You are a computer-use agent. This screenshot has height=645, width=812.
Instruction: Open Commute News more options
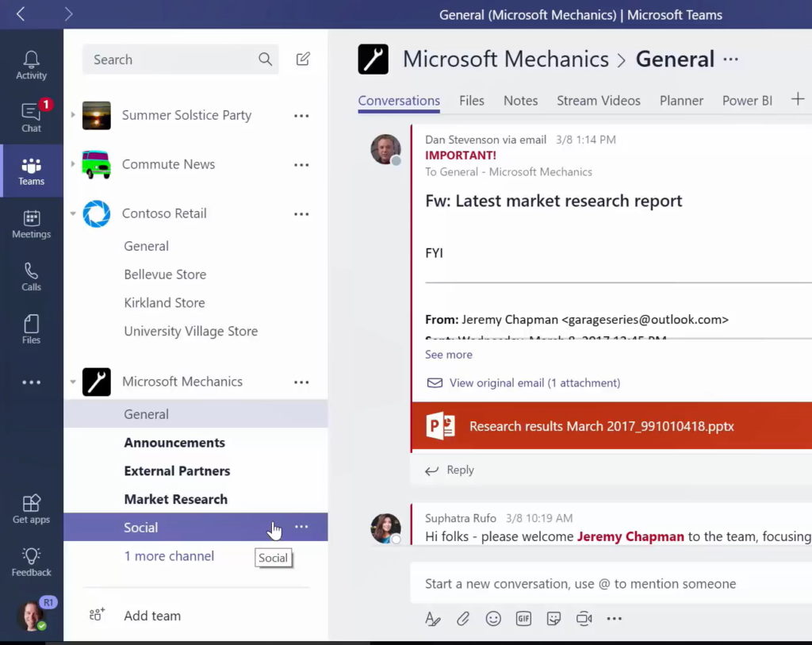click(x=301, y=165)
